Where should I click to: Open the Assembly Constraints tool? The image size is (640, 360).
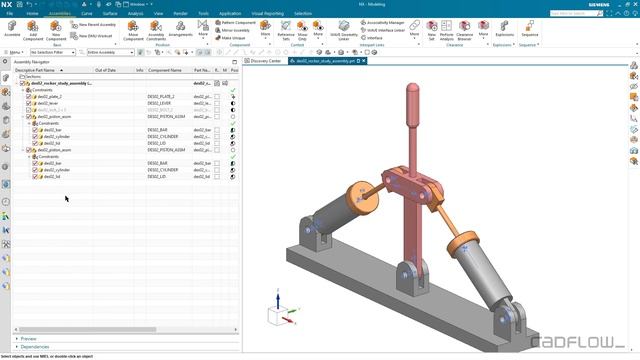pos(156,30)
